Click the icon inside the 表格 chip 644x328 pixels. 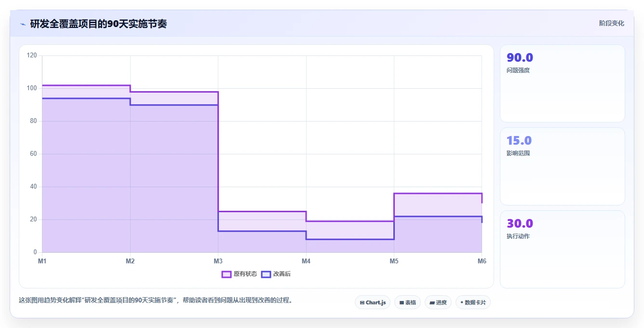click(x=402, y=303)
